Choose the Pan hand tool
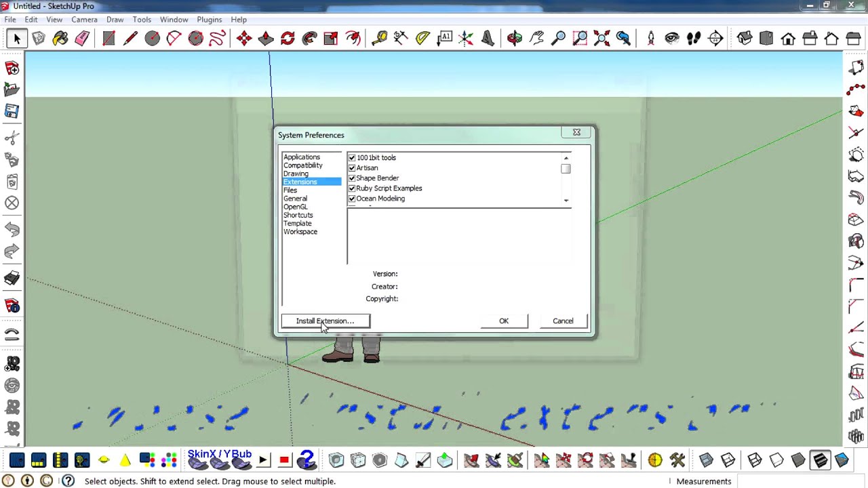The image size is (868, 488). coord(536,39)
